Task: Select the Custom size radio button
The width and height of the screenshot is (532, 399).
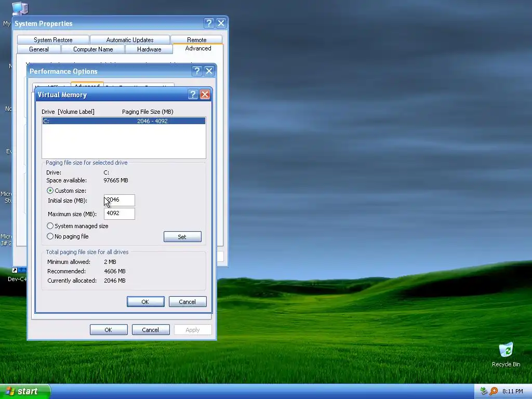Action: 50,190
